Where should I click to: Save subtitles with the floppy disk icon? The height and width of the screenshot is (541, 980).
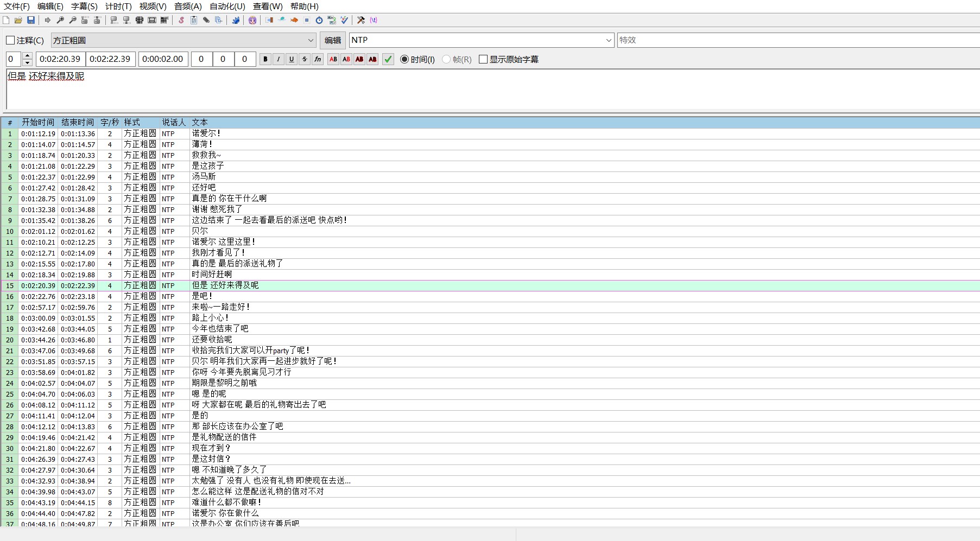tap(31, 20)
